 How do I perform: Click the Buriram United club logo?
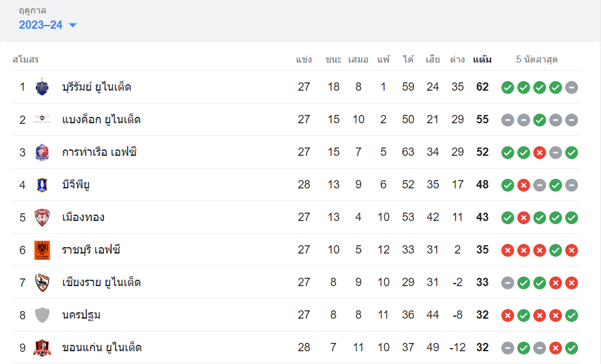42,87
